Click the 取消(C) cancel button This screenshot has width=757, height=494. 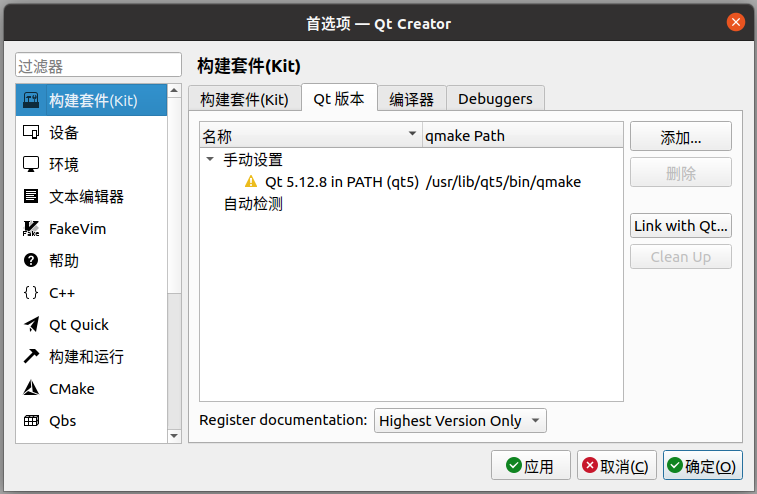click(x=617, y=466)
